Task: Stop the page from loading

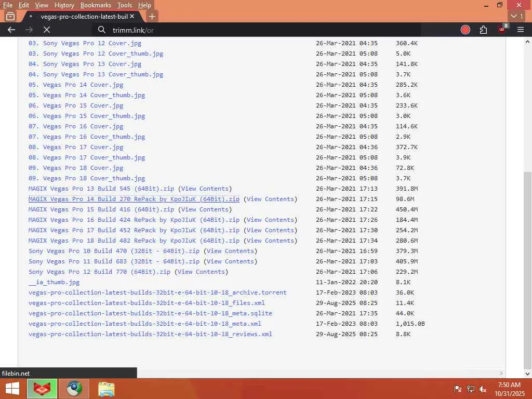Action: (47, 30)
